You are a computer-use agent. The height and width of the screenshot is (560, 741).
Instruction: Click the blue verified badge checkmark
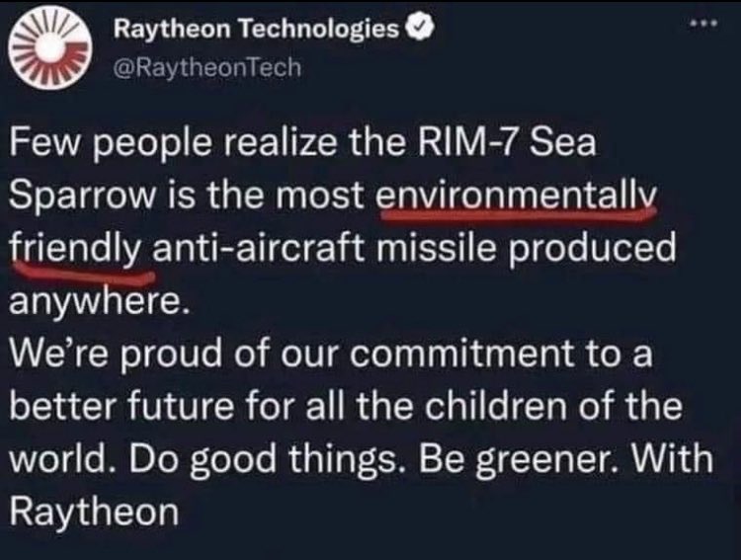click(x=418, y=32)
